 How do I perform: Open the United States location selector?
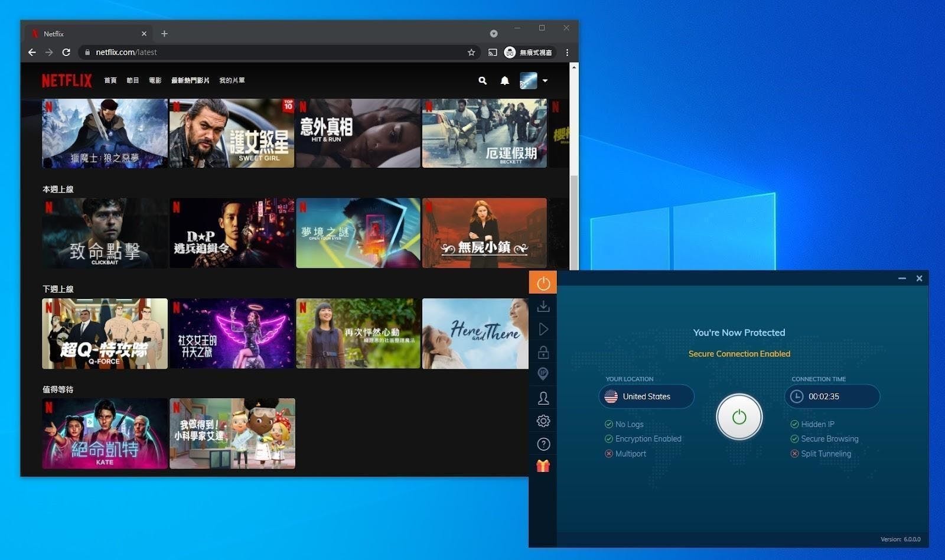tap(646, 396)
